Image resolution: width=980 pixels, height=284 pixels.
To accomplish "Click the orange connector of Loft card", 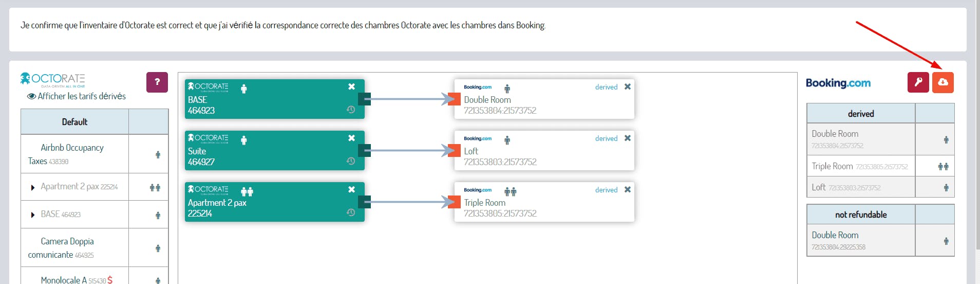I will click(454, 150).
